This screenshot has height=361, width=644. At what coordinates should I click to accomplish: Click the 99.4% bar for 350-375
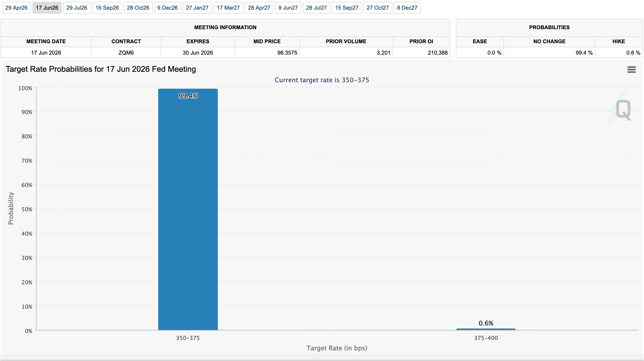coord(188,209)
